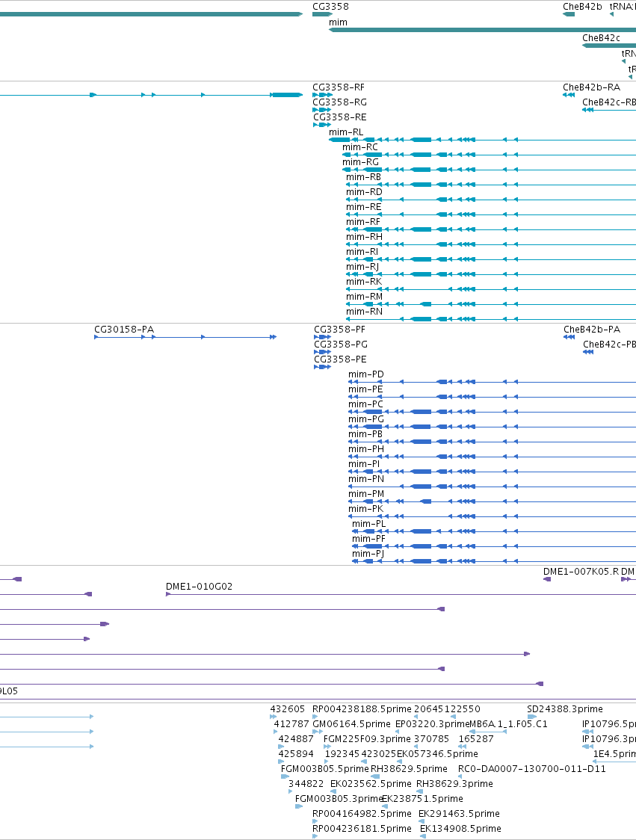Image resolution: width=636 pixels, height=840 pixels.
Task: Select EST FGM225F09.3prime
Action: tap(367, 739)
